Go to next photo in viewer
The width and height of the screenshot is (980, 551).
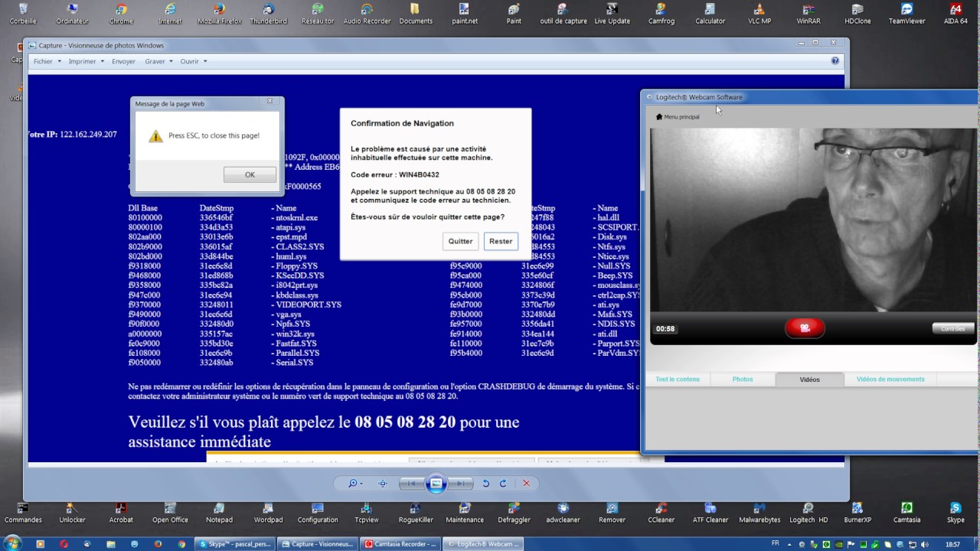point(459,484)
